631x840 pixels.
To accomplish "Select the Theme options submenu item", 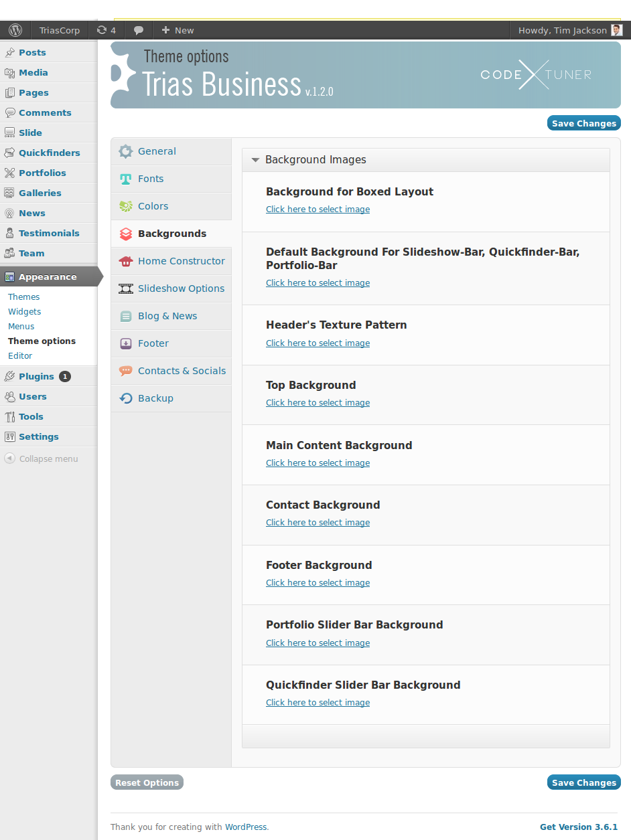I will point(42,341).
